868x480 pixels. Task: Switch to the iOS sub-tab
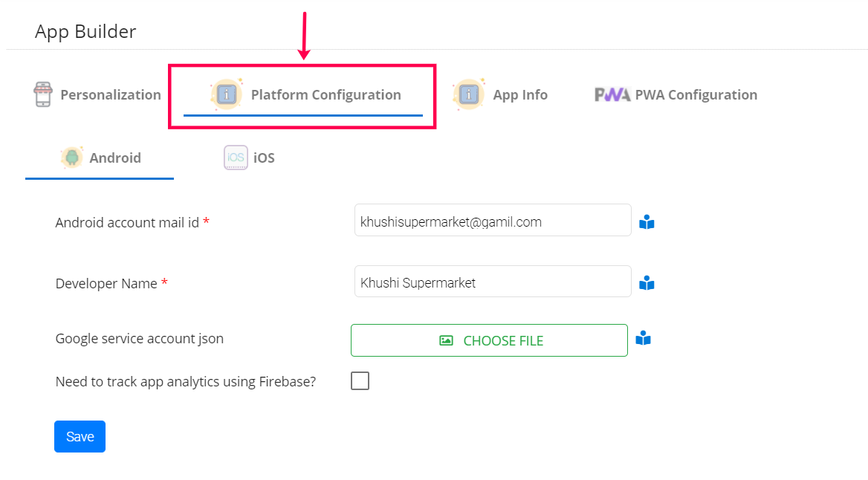(x=263, y=158)
